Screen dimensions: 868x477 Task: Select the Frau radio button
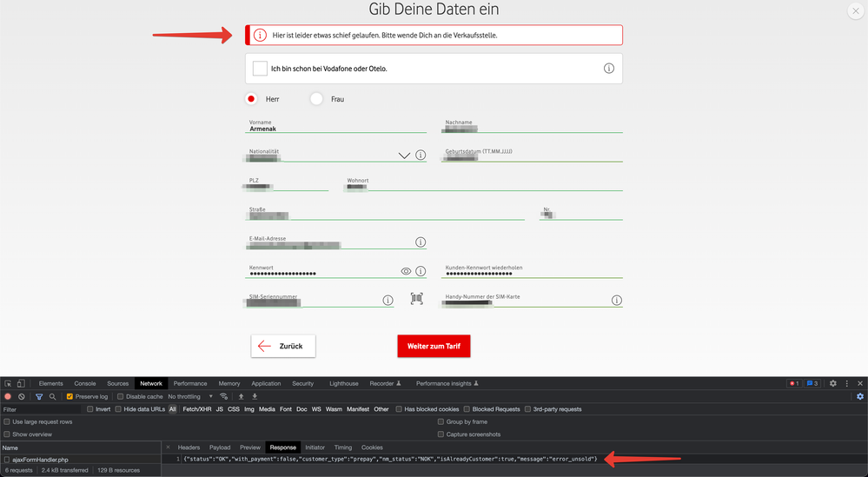coord(316,99)
